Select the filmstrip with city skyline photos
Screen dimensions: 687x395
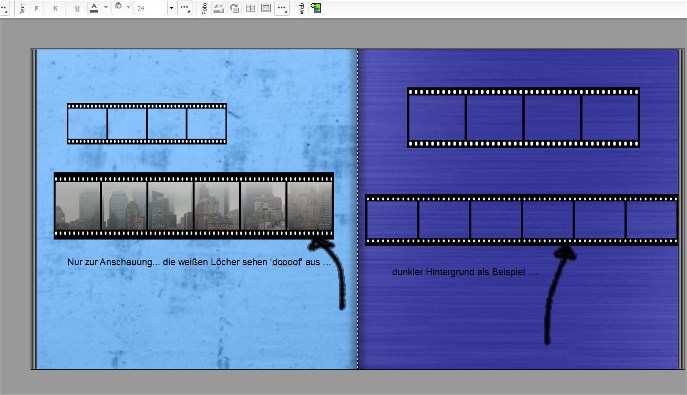[x=194, y=206]
